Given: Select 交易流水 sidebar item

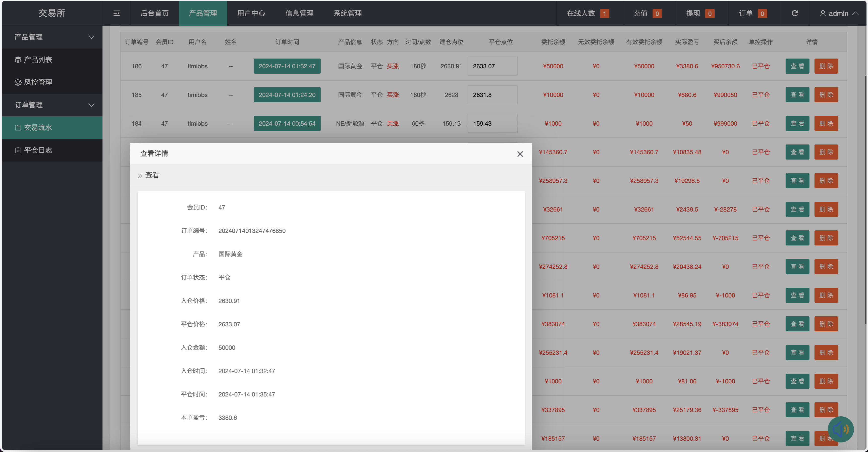Looking at the screenshot, I should click(38, 127).
